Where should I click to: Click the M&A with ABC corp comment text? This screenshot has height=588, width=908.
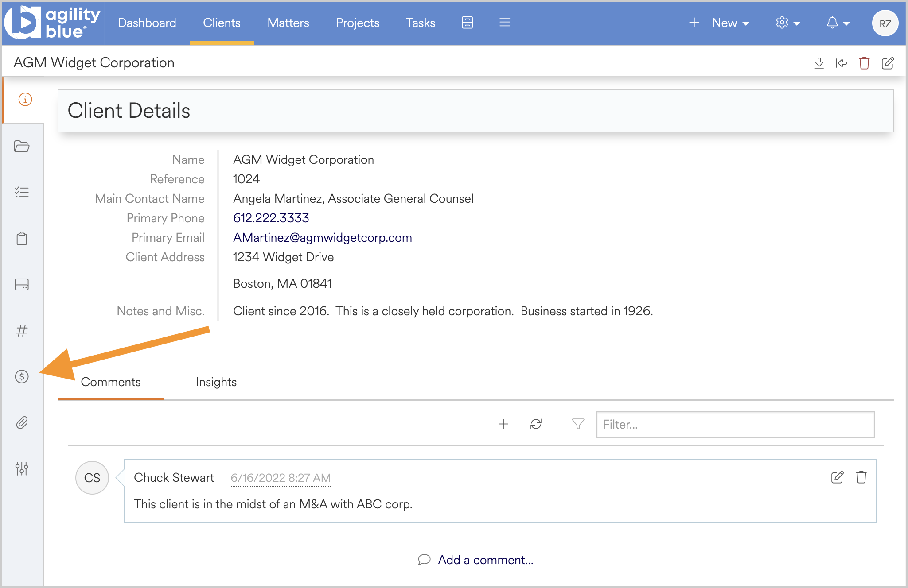pos(273,504)
